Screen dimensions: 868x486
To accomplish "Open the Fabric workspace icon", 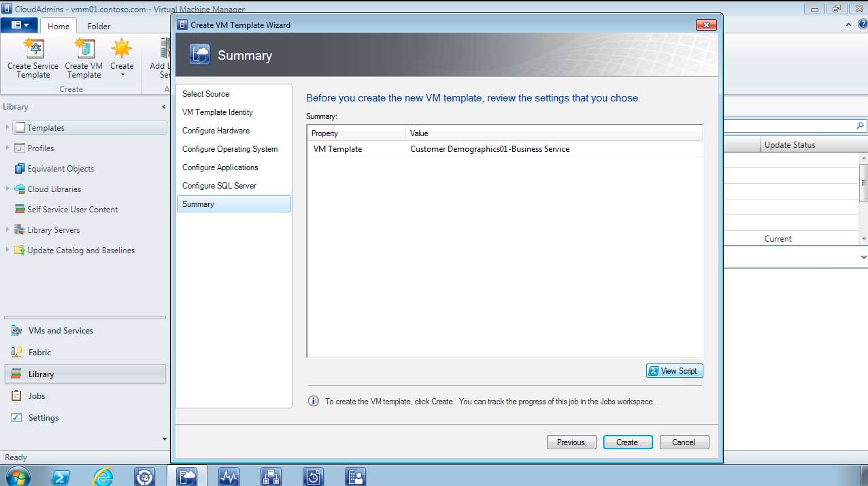I will click(x=16, y=353).
